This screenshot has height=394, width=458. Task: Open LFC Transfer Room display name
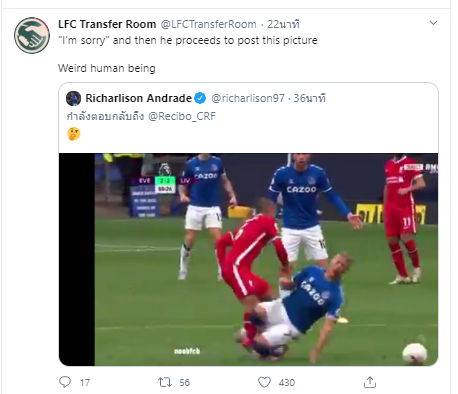click(x=107, y=24)
